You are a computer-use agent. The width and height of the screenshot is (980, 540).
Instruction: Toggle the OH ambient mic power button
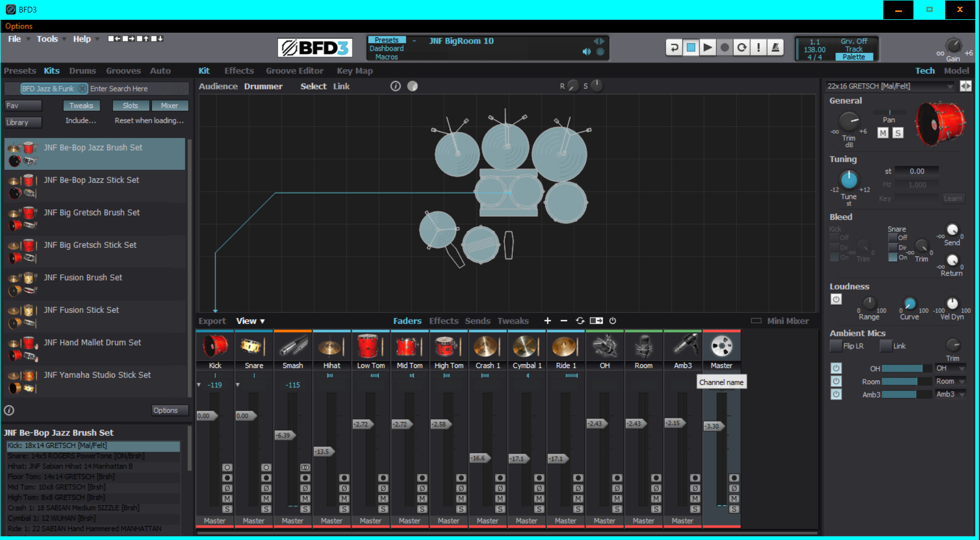pos(836,368)
